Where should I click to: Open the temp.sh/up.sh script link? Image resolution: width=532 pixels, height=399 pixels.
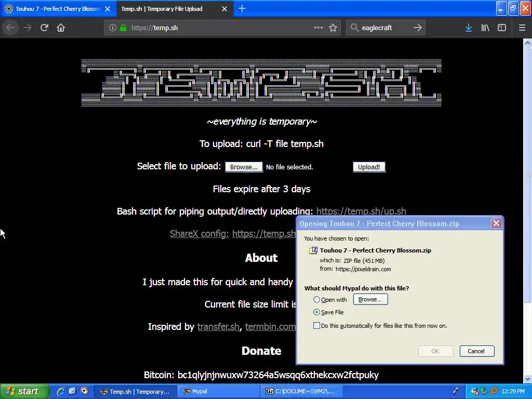(x=361, y=211)
